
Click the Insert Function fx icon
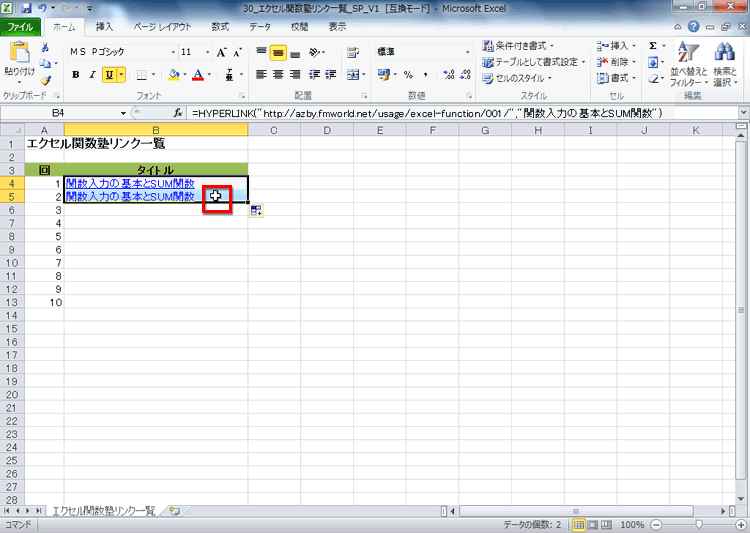[177, 113]
